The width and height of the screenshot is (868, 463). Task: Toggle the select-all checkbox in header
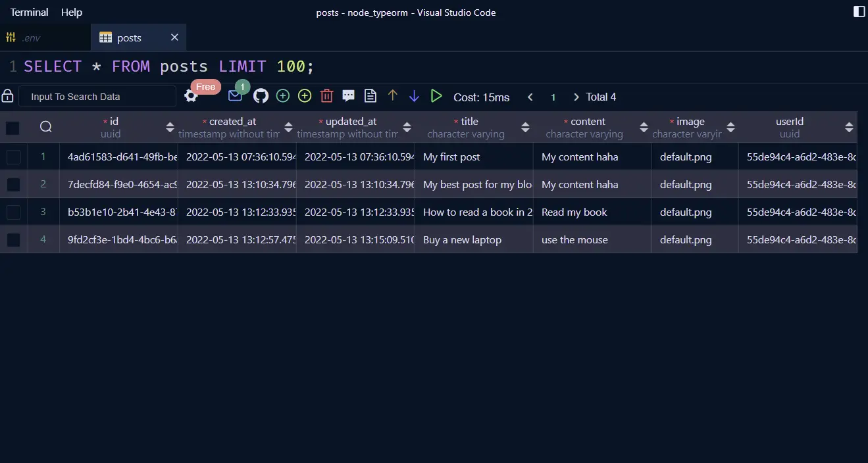pyautogui.click(x=13, y=128)
